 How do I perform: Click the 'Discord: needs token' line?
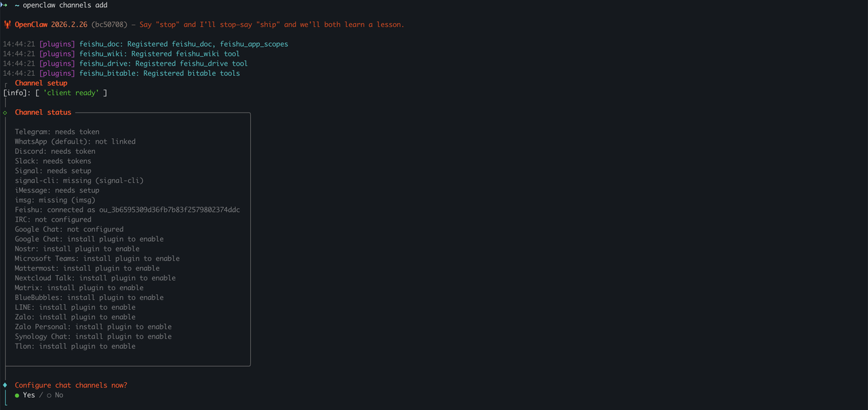[55, 151]
